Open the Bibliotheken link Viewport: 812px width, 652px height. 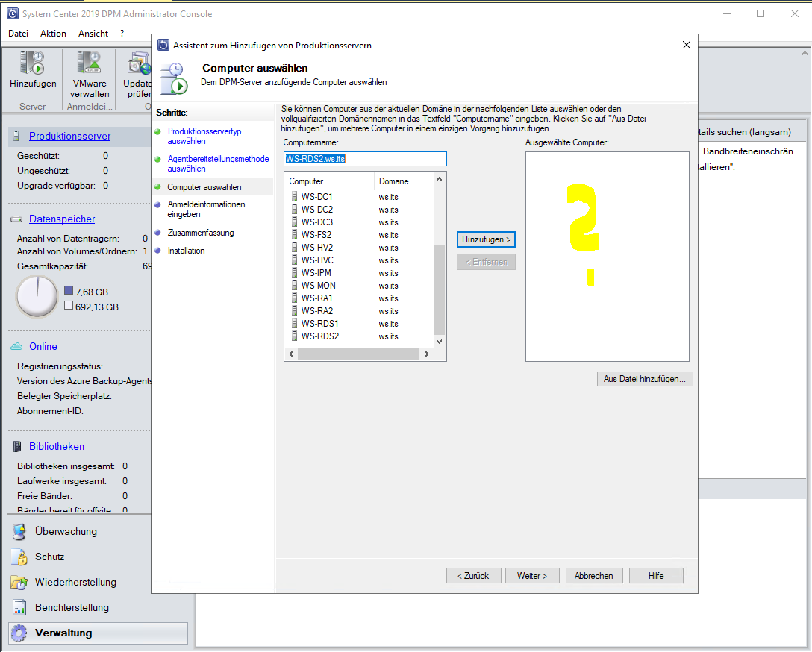tap(57, 446)
